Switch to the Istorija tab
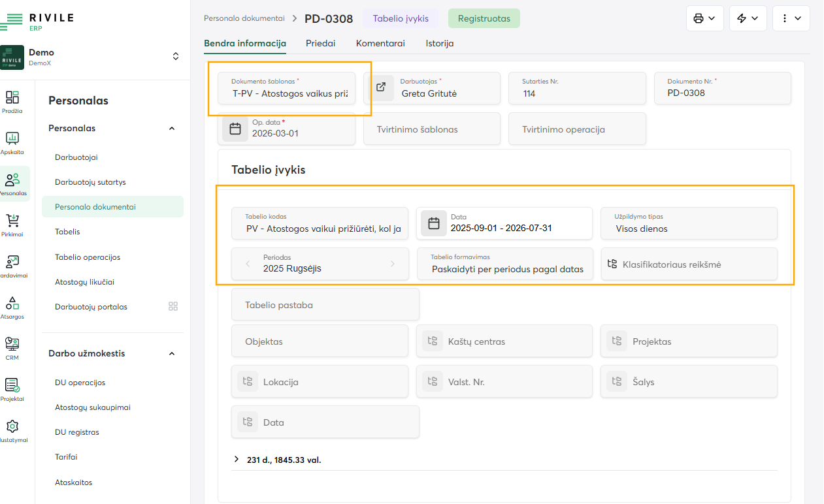The image size is (824, 504). pyautogui.click(x=440, y=44)
